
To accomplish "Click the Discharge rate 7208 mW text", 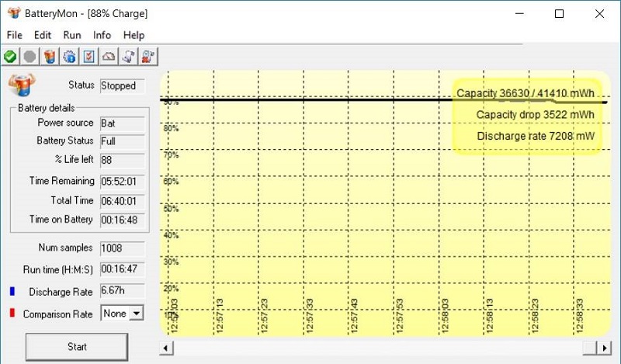I will click(x=536, y=137).
